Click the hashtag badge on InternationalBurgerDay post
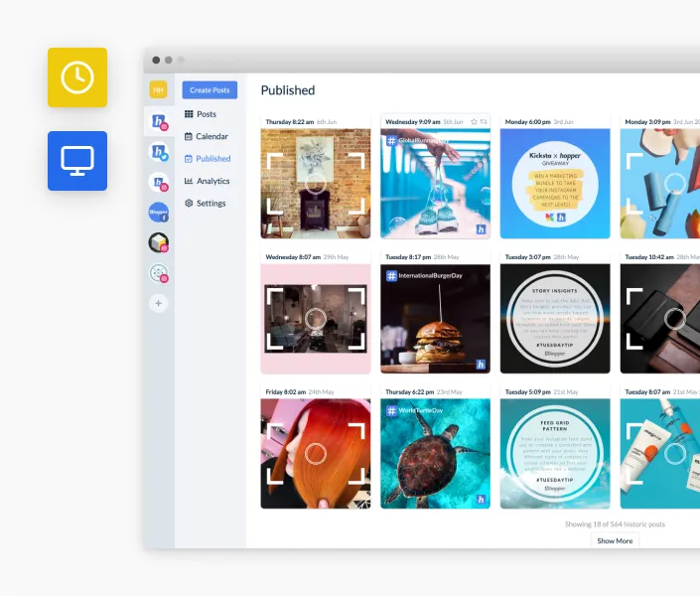700x597 pixels. pos(391,276)
